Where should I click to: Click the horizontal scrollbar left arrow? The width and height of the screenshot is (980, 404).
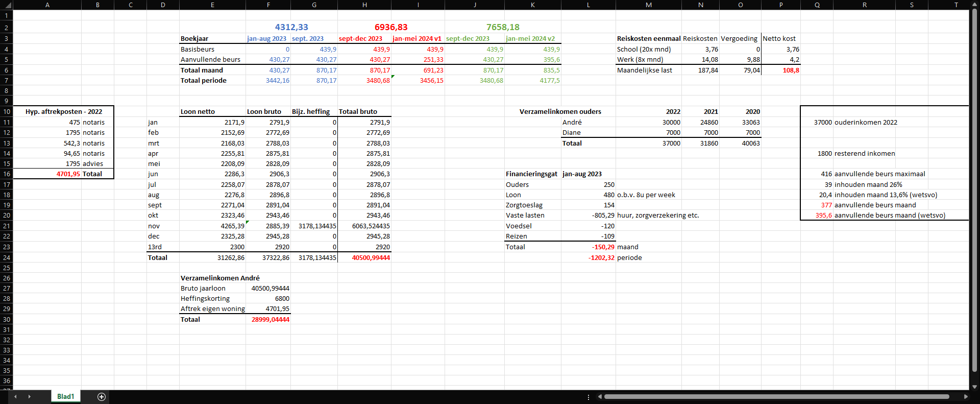[600, 397]
